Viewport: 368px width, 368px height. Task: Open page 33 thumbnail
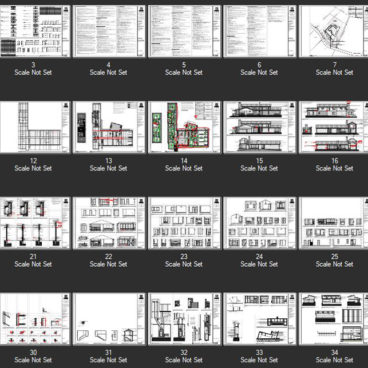coord(260,319)
